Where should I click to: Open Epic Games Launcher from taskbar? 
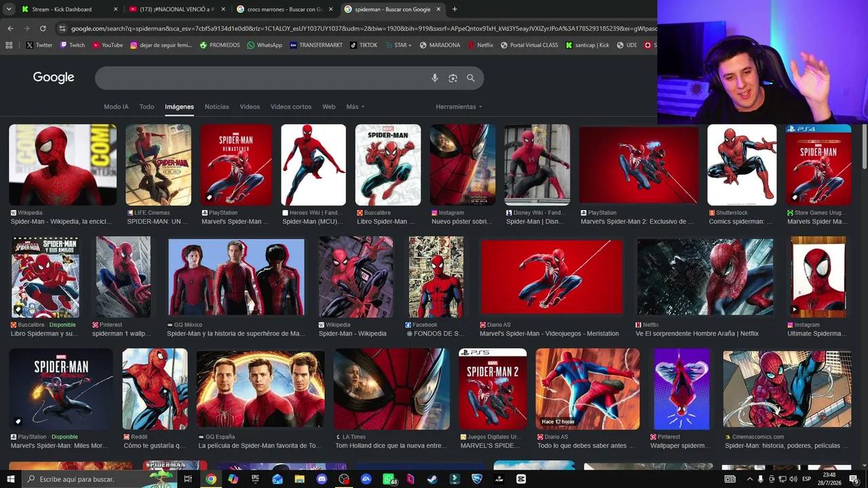point(255,479)
